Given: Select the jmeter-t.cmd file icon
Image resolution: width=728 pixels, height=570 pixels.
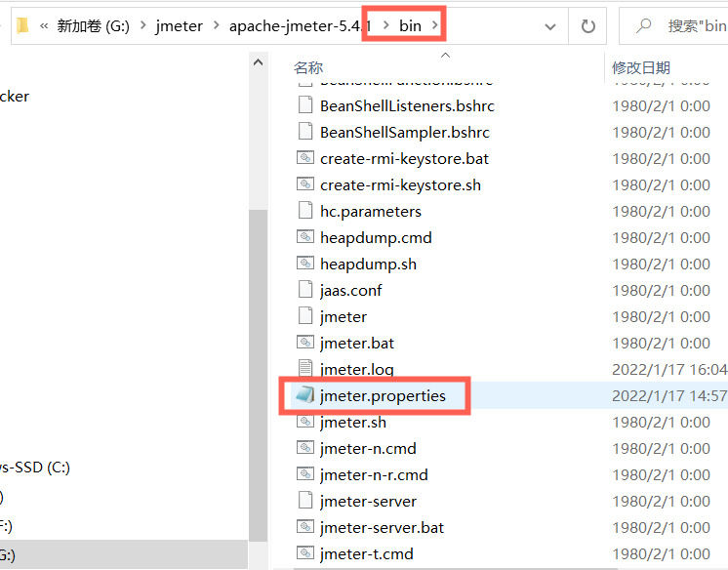Looking at the screenshot, I should 305,552.
